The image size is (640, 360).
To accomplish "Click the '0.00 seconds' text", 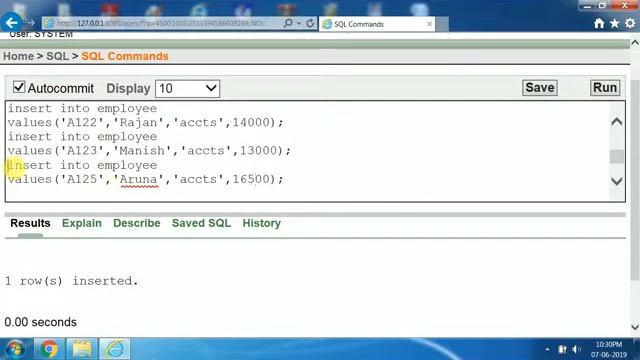I will 40,322.
